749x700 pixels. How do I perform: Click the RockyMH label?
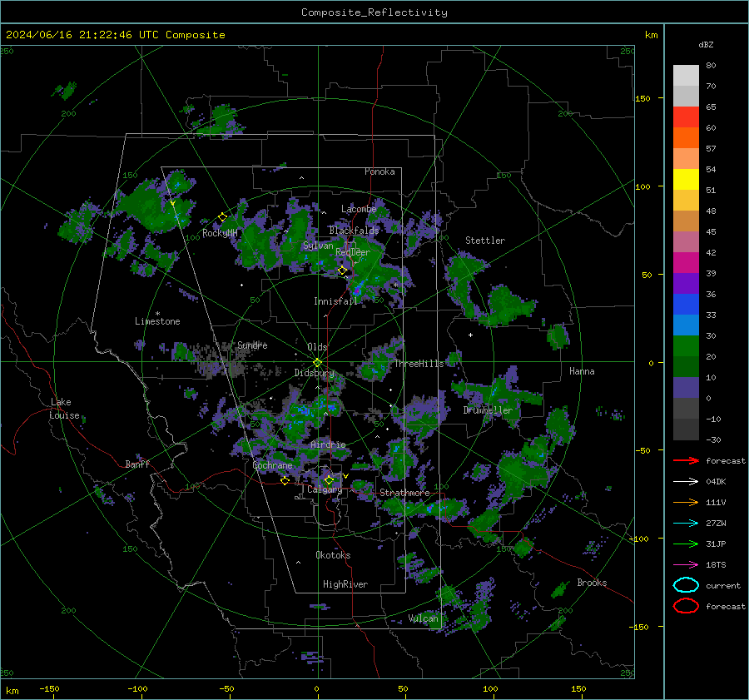point(220,233)
